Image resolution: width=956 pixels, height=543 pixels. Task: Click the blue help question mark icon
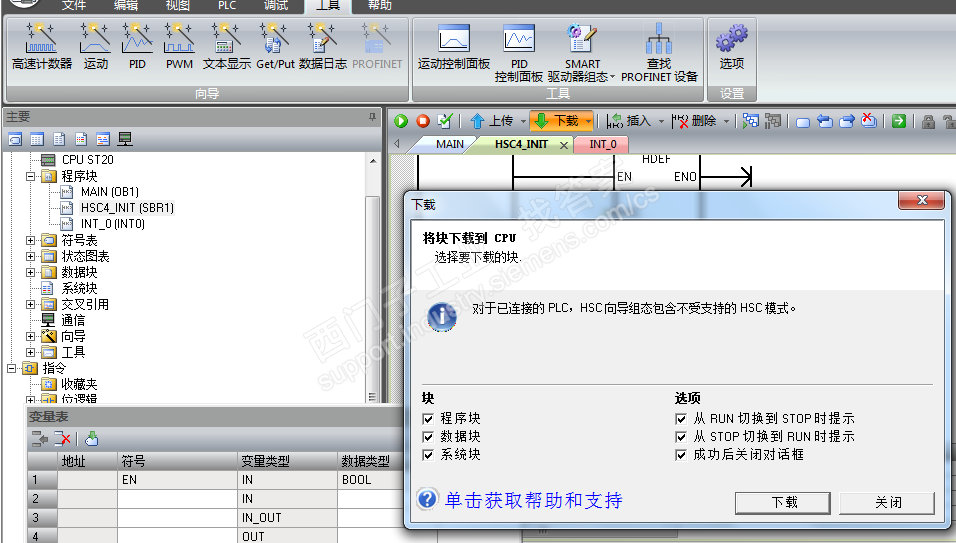tap(427, 499)
